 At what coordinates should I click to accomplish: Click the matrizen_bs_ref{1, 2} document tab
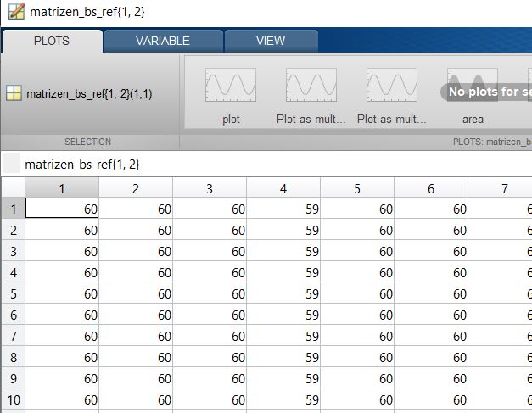click(82, 164)
